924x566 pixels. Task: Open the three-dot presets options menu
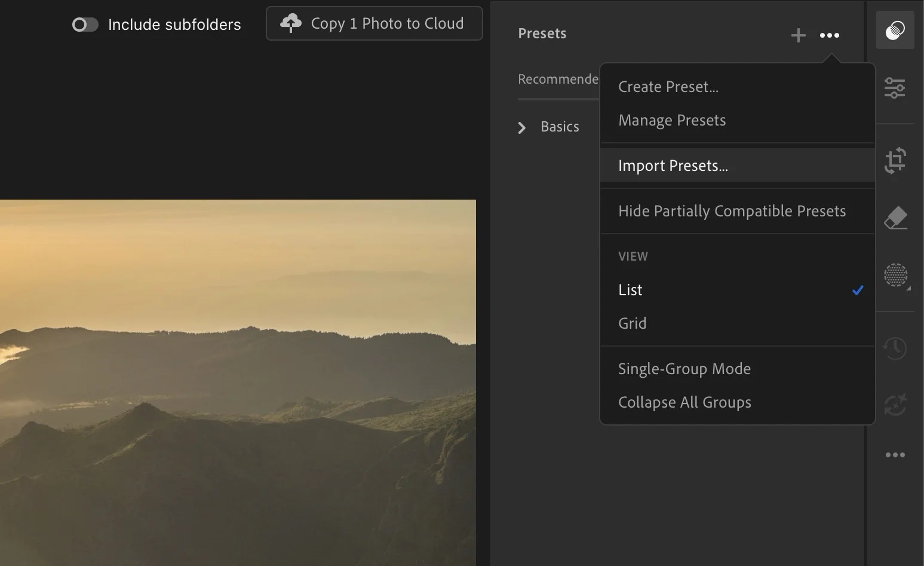click(x=829, y=35)
